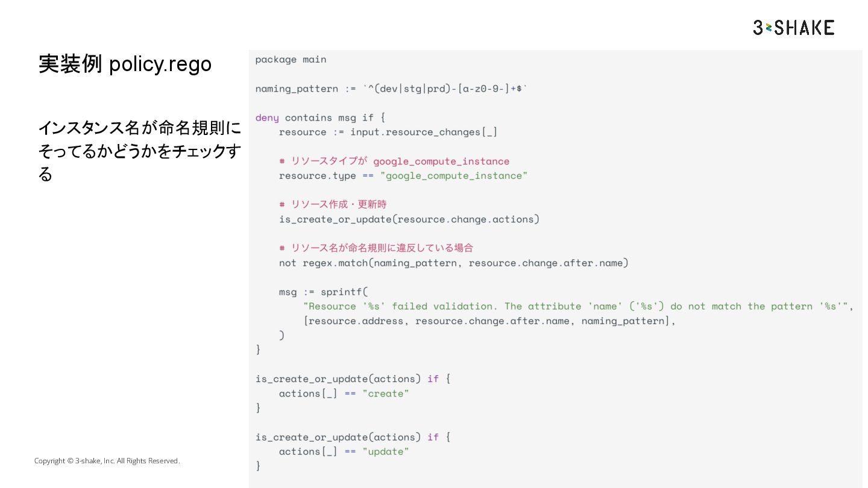Click the is_create_or_update(resource.change.actions) call line

point(409,219)
